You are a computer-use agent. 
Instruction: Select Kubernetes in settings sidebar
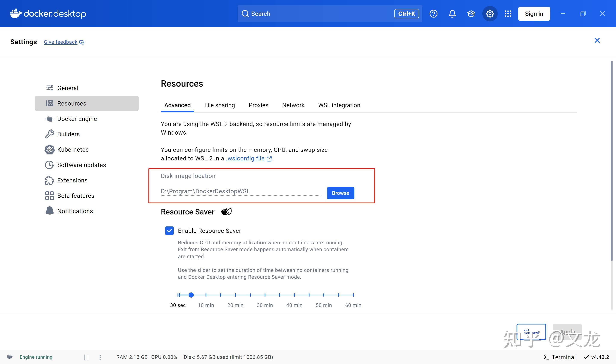point(87,150)
